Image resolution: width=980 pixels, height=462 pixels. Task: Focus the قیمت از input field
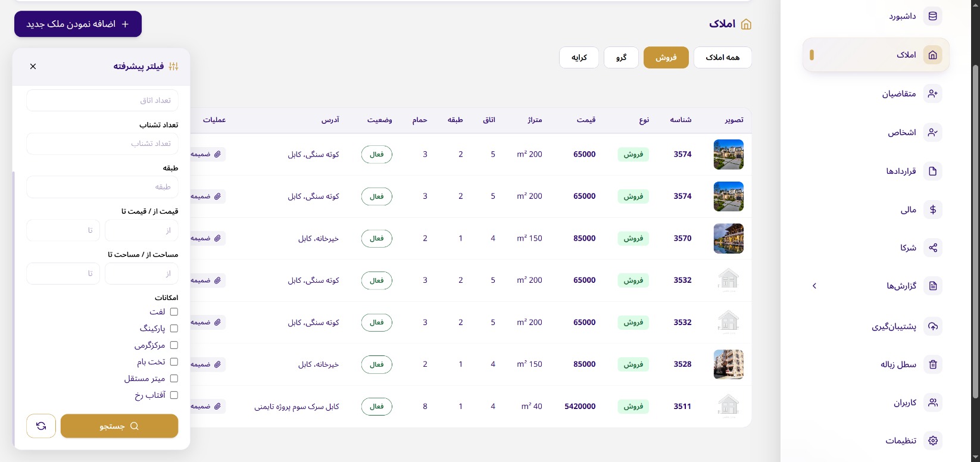tap(141, 230)
